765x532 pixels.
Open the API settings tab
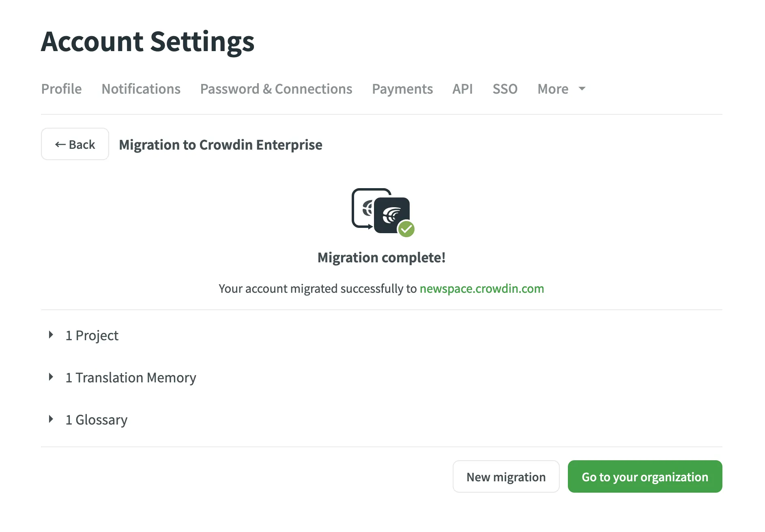tap(462, 89)
